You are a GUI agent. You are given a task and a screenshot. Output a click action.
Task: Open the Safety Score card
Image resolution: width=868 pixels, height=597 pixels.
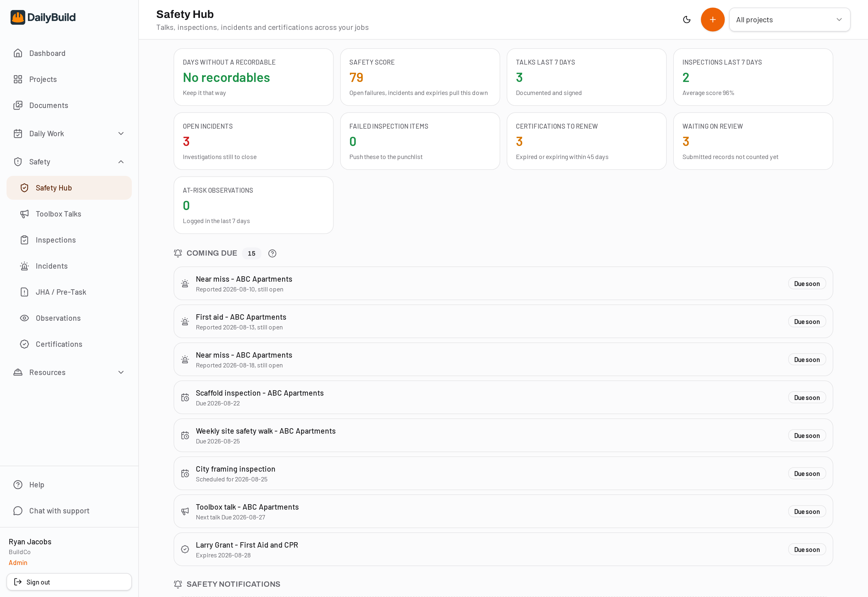(x=420, y=77)
